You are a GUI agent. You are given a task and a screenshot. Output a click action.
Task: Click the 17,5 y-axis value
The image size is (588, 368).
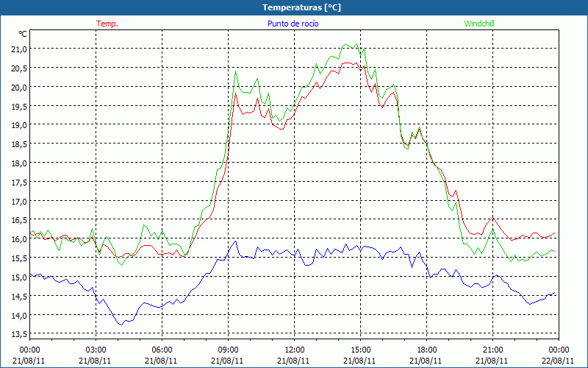tap(19, 183)
